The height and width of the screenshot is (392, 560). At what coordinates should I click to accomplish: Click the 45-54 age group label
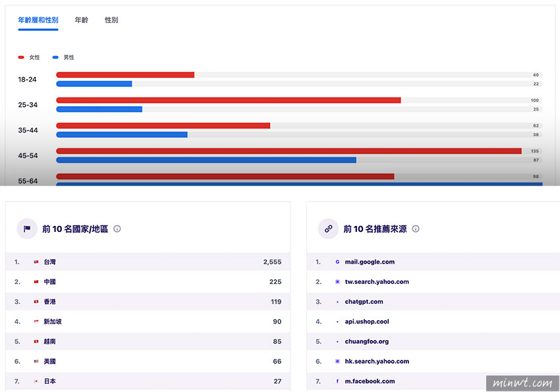[28, 155]
